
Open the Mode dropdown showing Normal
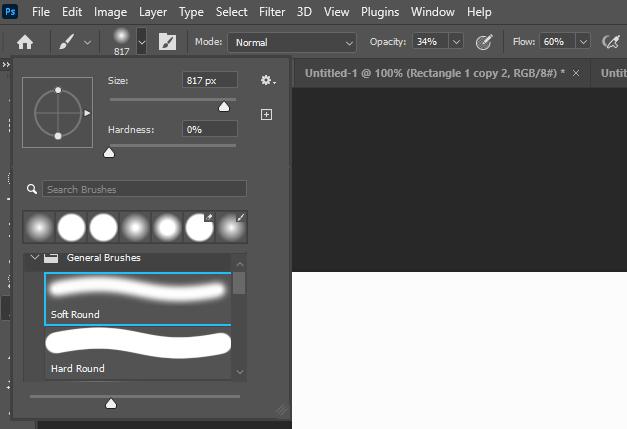292,42
